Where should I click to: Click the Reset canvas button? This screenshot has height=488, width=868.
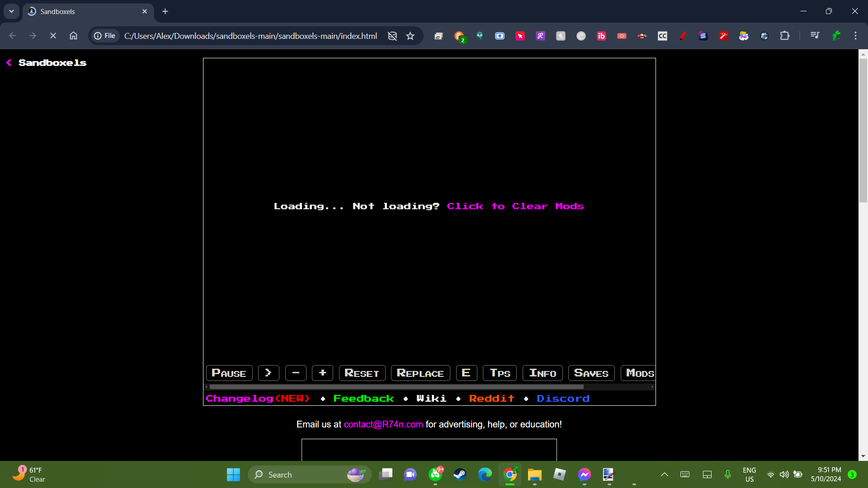[362, 373]
